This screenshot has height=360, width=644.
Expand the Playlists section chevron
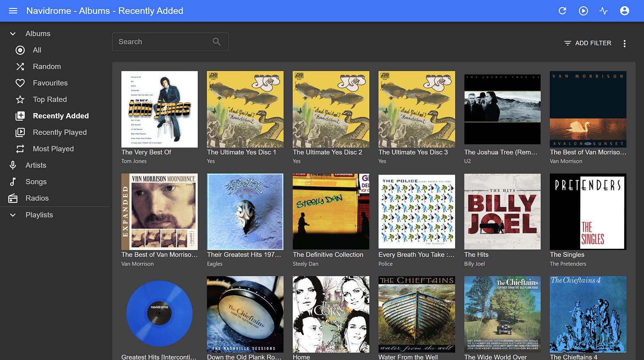[13, 215]
